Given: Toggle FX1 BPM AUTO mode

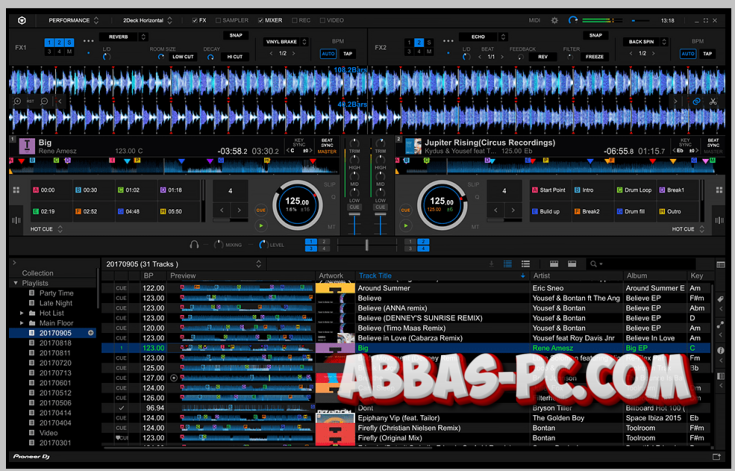Looking at the screenshot, I should click(328, 54).
